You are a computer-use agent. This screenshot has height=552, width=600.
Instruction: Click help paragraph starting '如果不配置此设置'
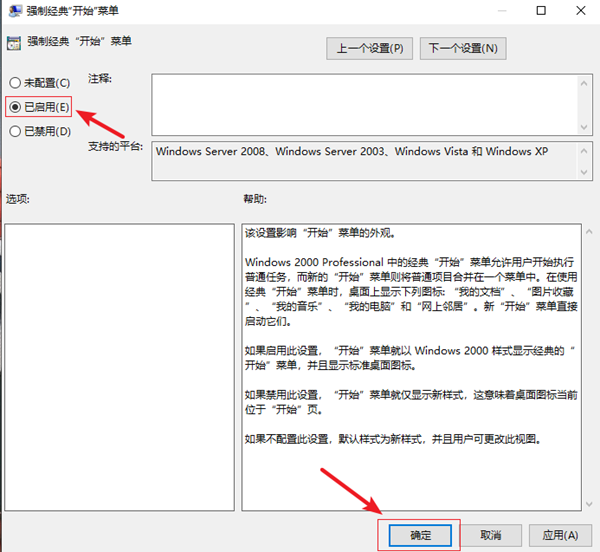point(393,439)
